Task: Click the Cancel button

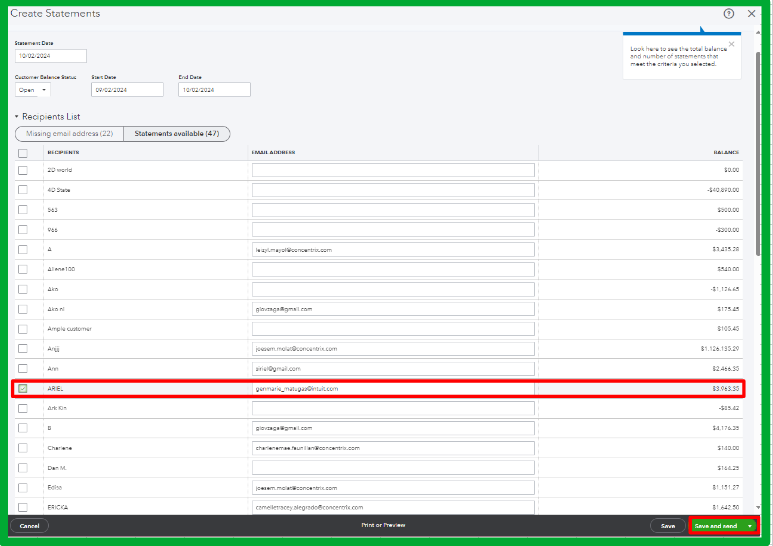Action: (x=30, y=526)
